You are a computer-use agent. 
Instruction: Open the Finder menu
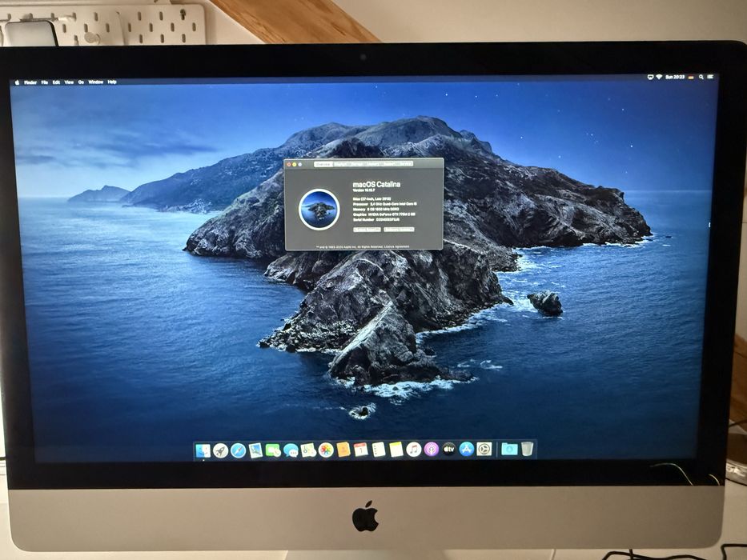30,82
